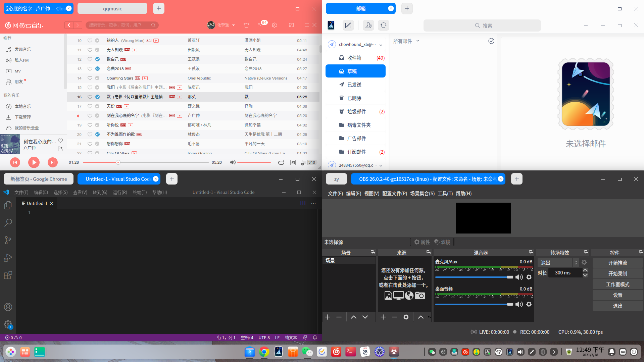This screenshot has width=644, height=362.
Task: Open source properties gear in OBS sources
Action: click(x=406, y=317)
